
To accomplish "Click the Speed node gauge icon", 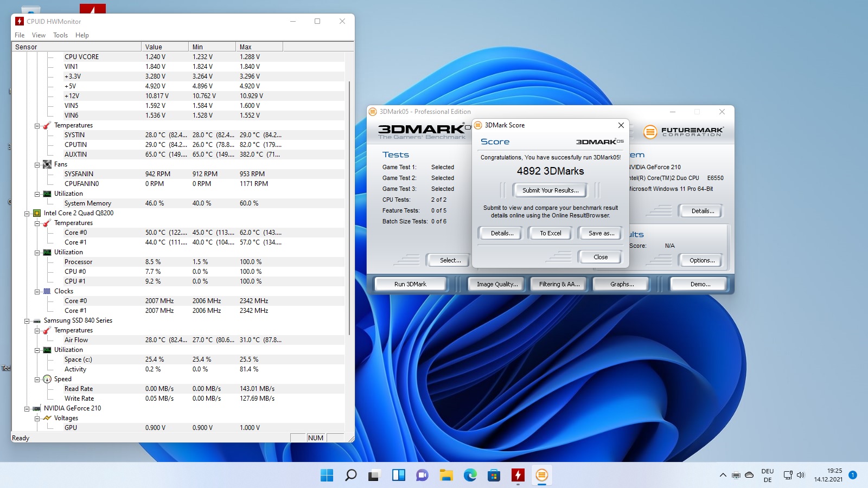I will [47, 379].
